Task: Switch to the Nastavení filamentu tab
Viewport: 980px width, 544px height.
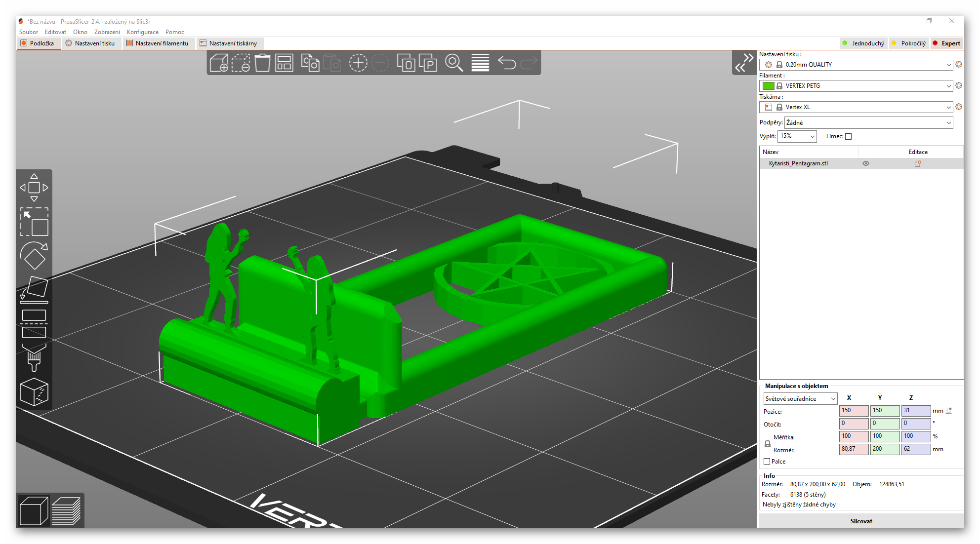Action: [158, 43]
